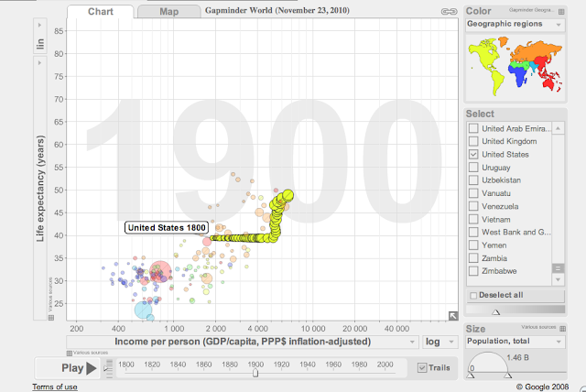Open the Income per person axis dropdown
Image resolution: width=586 pixels, height=392 pixels.
pyautogui.click(x=242, y=342)
